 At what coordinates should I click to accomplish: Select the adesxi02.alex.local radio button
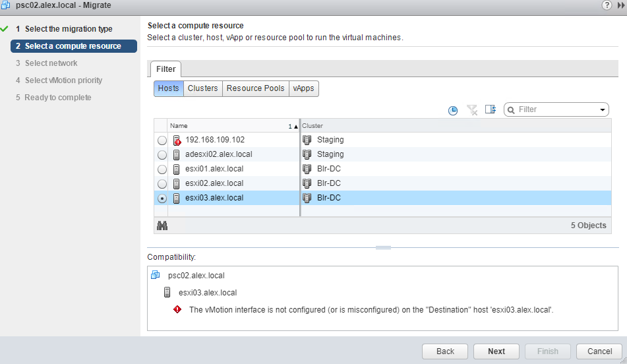coord(162,155)
